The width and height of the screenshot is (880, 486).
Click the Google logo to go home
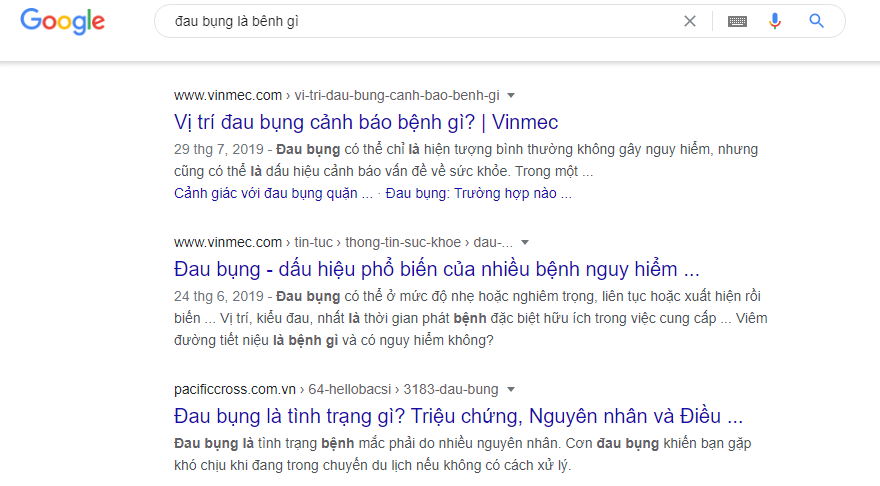[62, 21]
